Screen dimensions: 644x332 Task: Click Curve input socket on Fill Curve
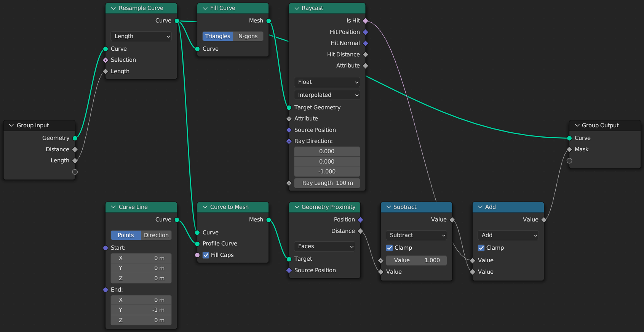pos(197,49)
